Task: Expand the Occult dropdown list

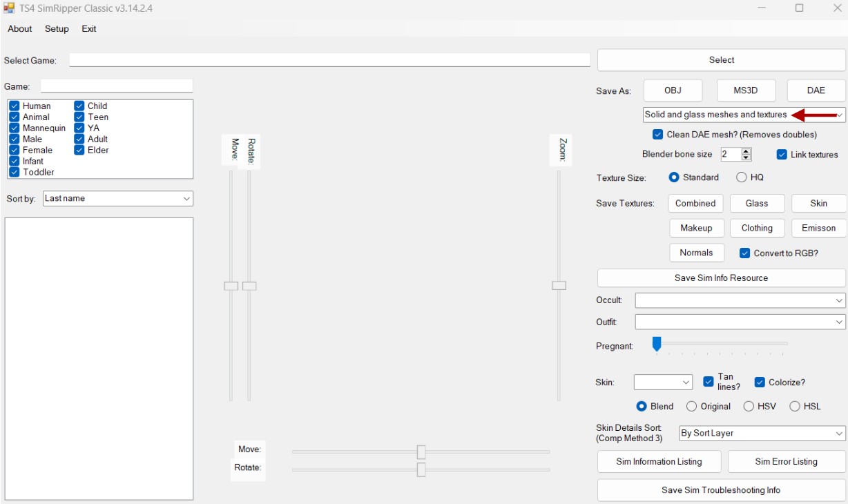Action: point(740,300)
